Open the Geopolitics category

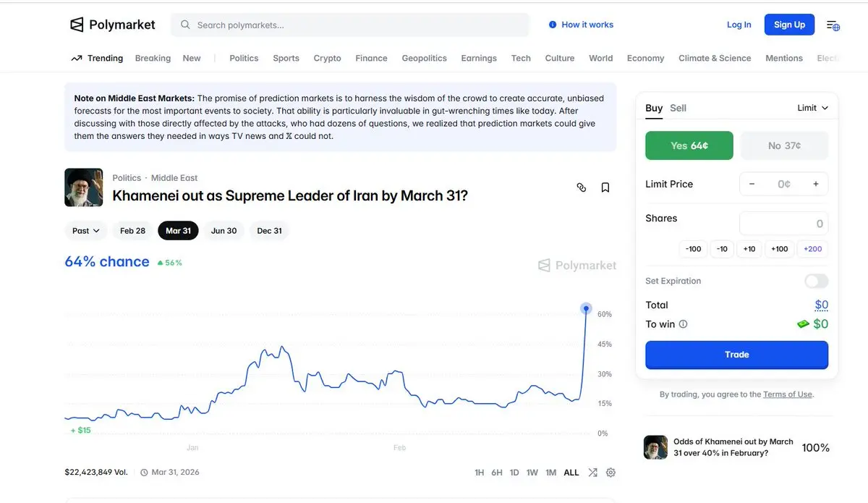click(424, 58)
